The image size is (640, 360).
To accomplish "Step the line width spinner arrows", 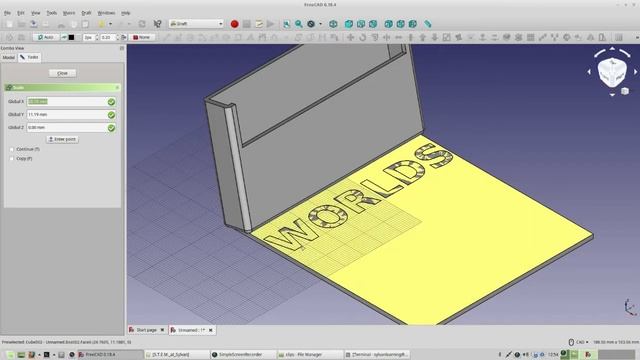I will 97,37.
